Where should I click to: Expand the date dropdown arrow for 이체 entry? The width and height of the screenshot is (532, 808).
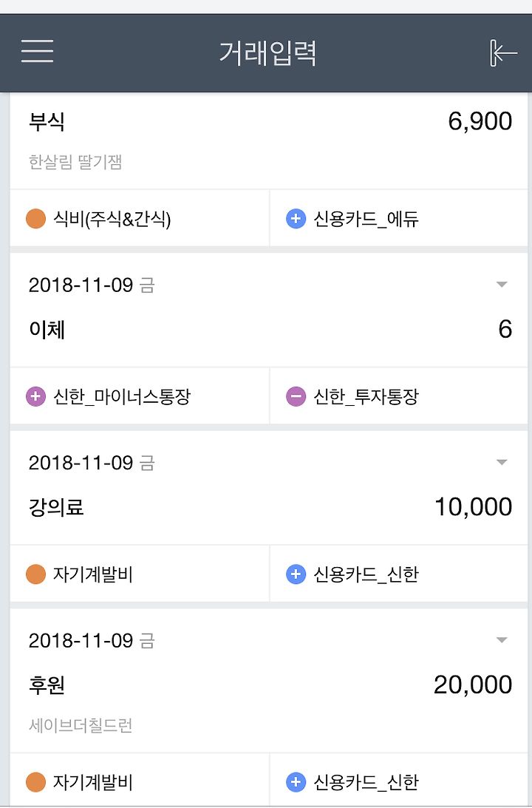click(x=502, y=285)
